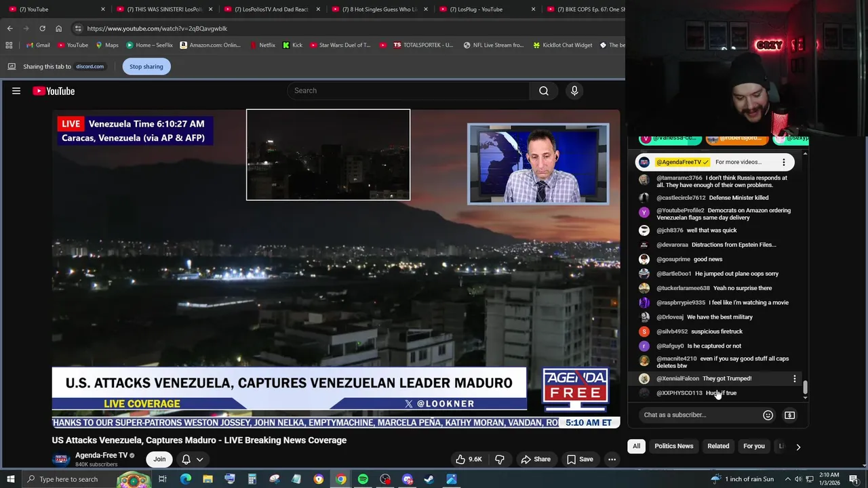Open the video more-actions three dots
Viewport: 868px width, 488px height.
tap(612, 459)
